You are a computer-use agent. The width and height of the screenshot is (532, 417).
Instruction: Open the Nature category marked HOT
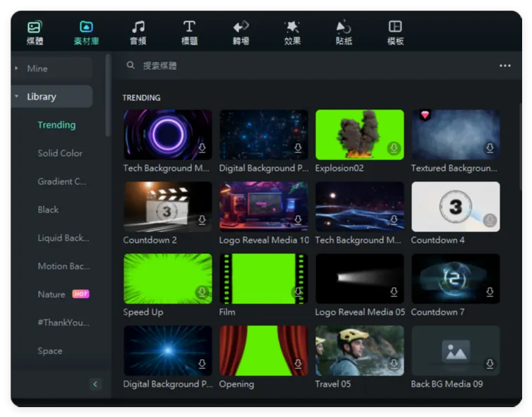(x=52, y=294)
